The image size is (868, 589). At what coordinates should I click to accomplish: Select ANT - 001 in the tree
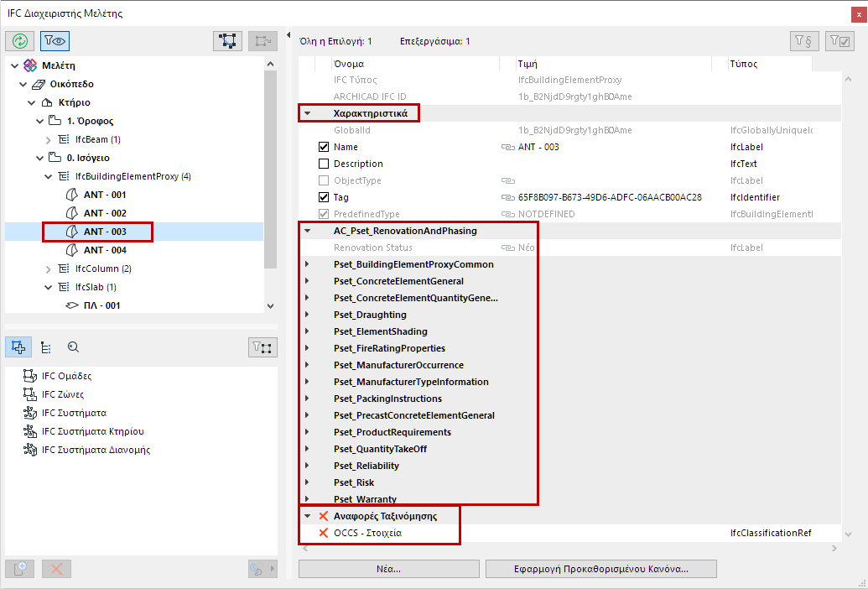click(105, 195)
